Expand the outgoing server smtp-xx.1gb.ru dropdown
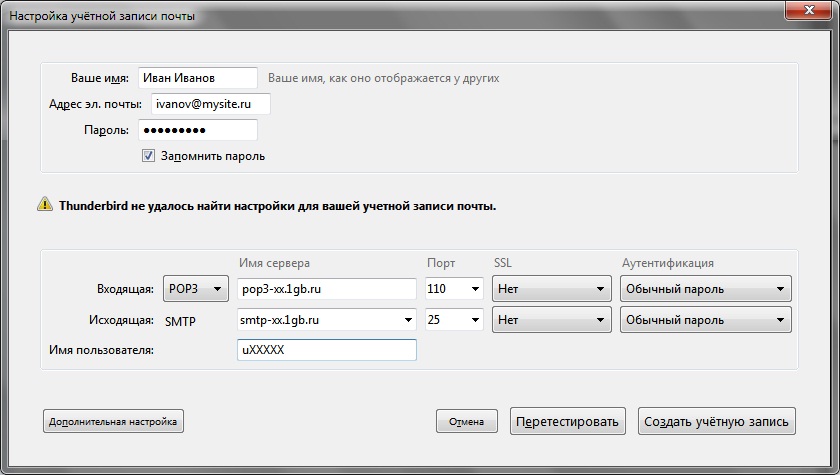 [407, 320]
